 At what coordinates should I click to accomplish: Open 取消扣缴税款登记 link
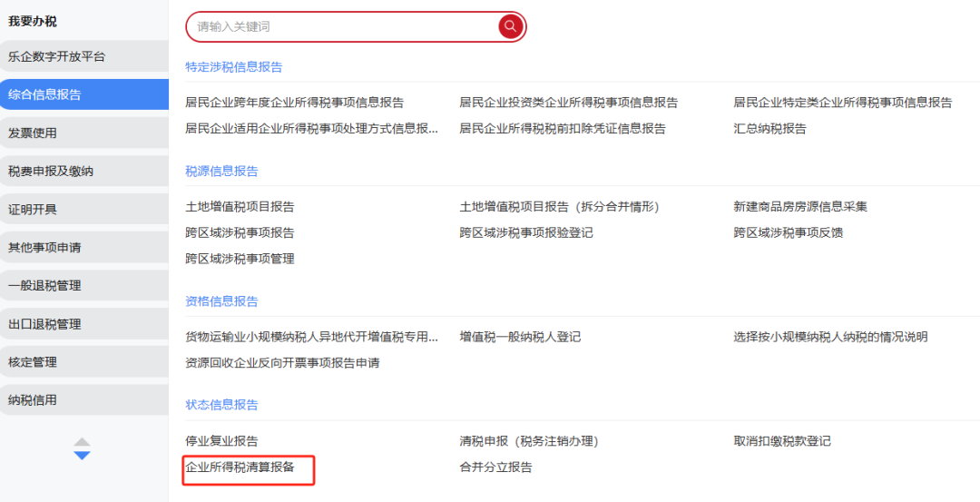tap(782, 441)
